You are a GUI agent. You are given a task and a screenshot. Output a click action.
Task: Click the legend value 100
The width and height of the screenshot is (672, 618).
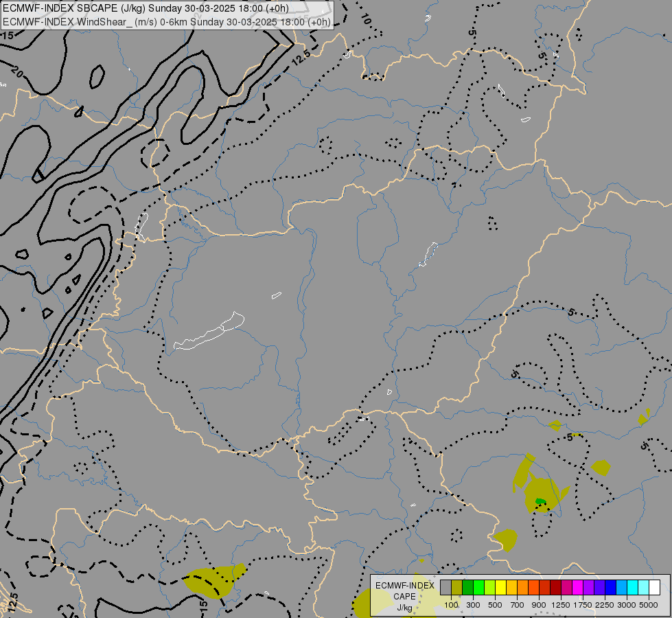coord(451,605)
